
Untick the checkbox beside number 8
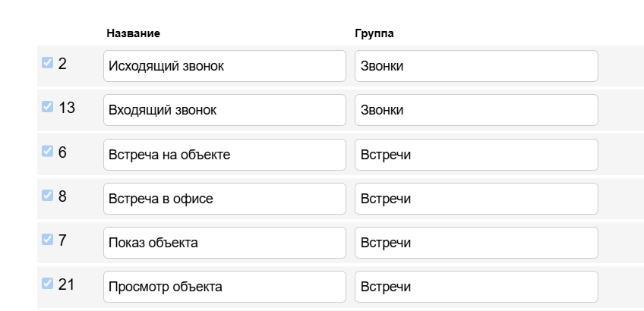click(x=47, y=195)
